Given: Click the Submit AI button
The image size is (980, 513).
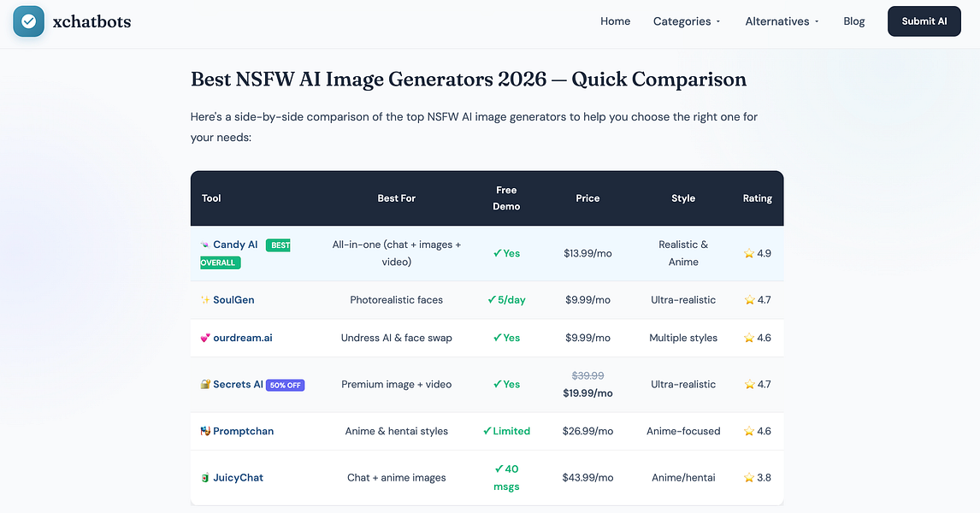Looking at the screenshot, I should (924, 21).
